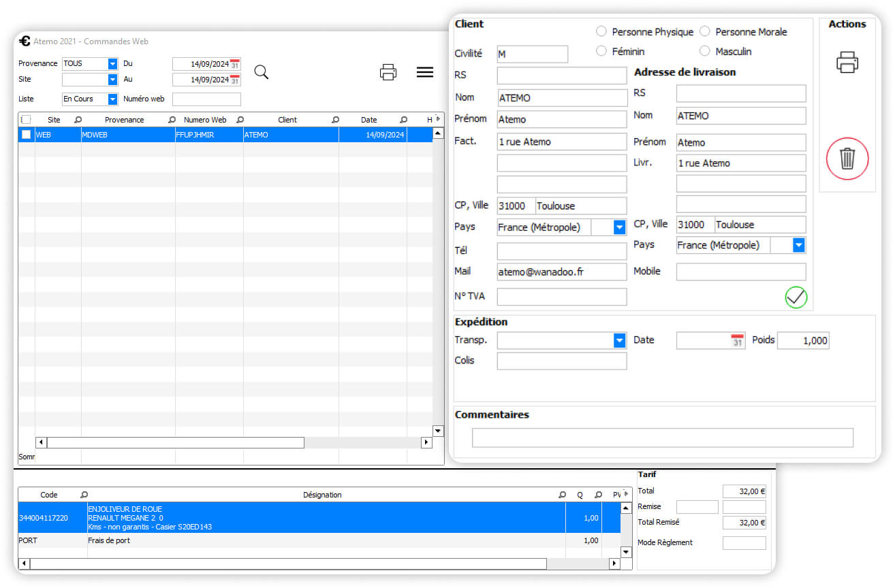Viewport: 895px width, 588px height.
Task: Select the Personne Morale radio button
Action: 705,31
